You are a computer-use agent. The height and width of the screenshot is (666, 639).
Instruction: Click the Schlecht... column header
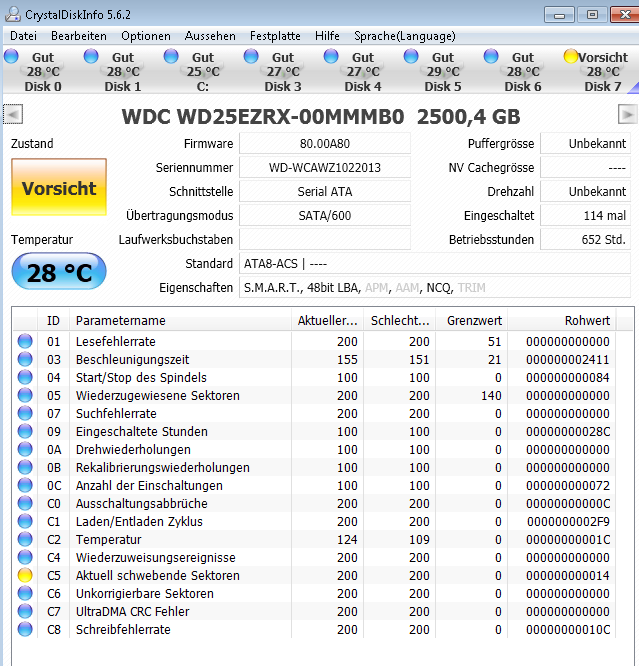point(399,321)
